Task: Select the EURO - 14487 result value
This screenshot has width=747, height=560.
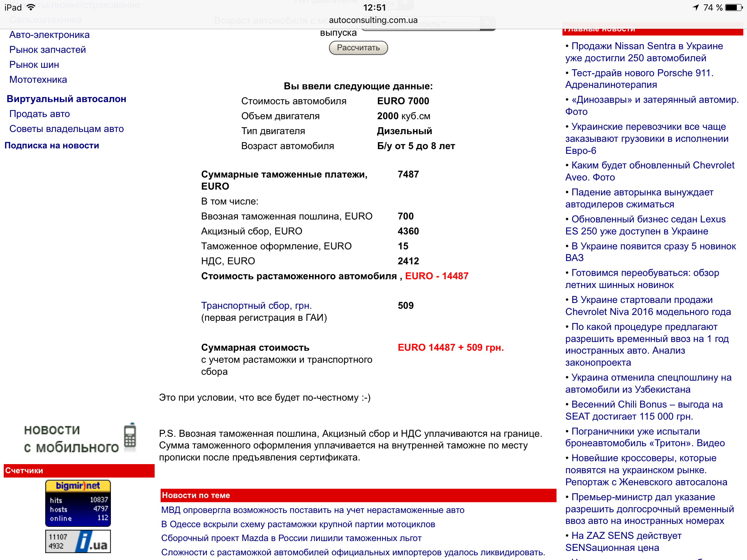Action: click(437, 276)
